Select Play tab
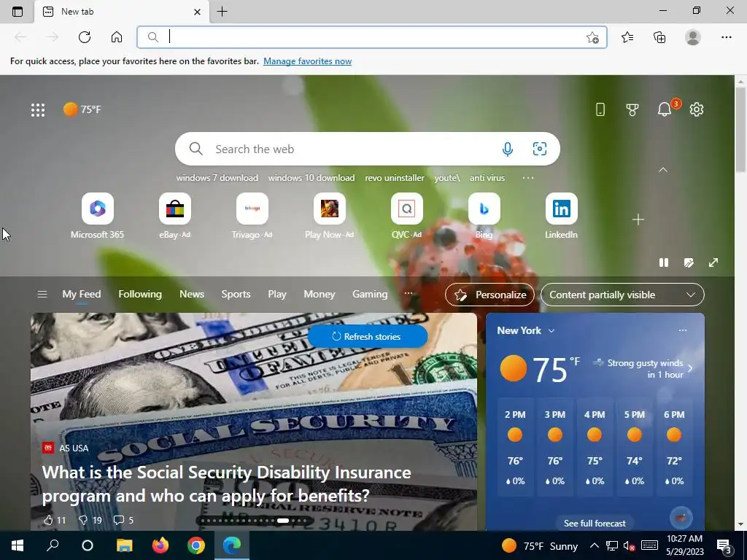 (277, 295)
